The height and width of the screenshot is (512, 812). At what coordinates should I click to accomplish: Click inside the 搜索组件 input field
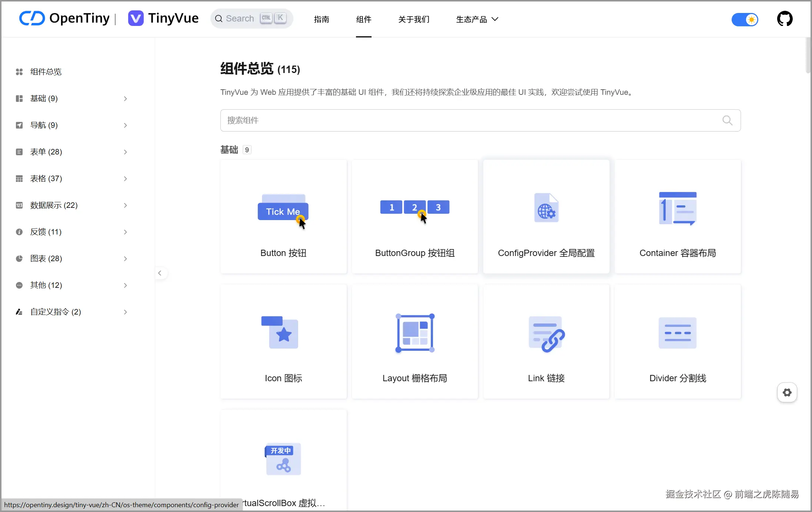coord(407,120)
